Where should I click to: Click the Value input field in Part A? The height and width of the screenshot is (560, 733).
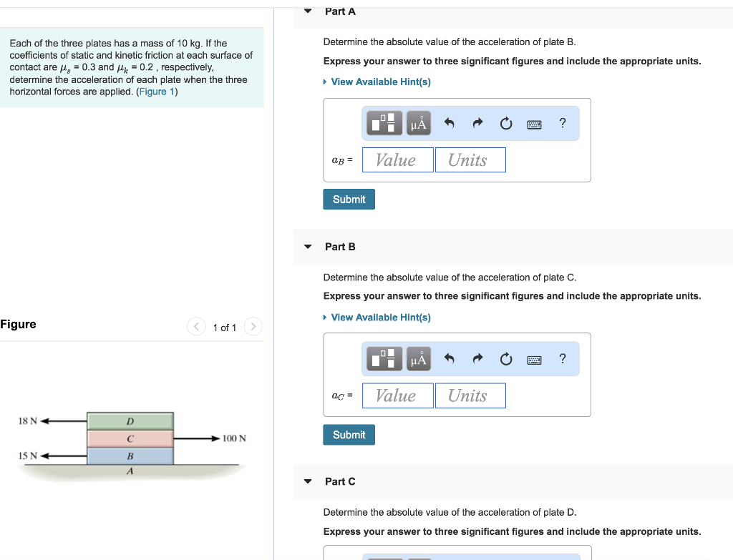click(397, 159)
